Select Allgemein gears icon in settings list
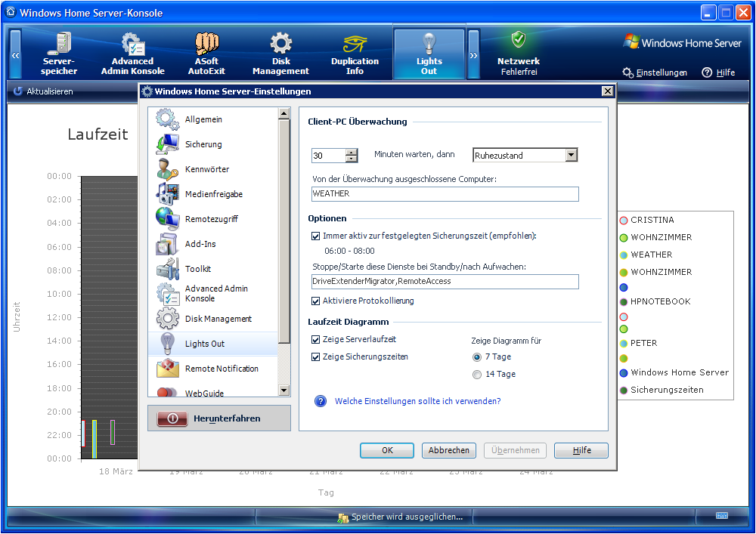This screenshot has width=756, height=534. (167, 119)
